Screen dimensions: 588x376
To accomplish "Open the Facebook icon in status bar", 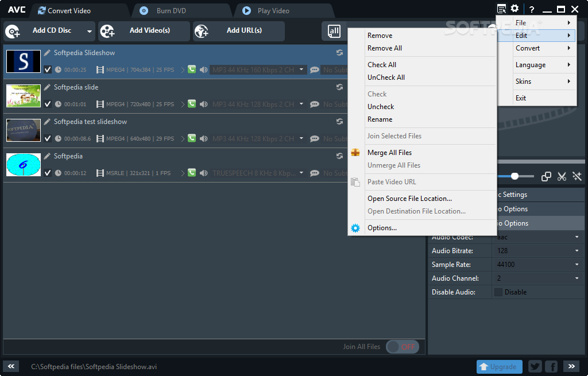I will point(552,367).
